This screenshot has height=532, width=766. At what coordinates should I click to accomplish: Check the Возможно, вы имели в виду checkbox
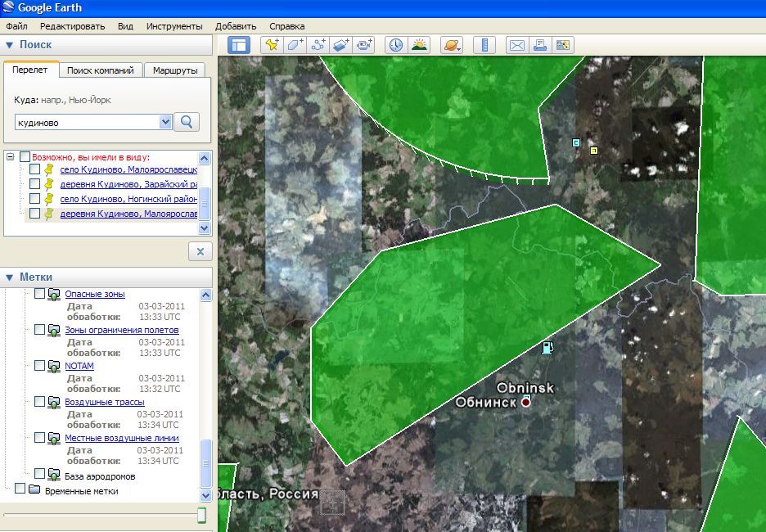click(x=25, y=157)
